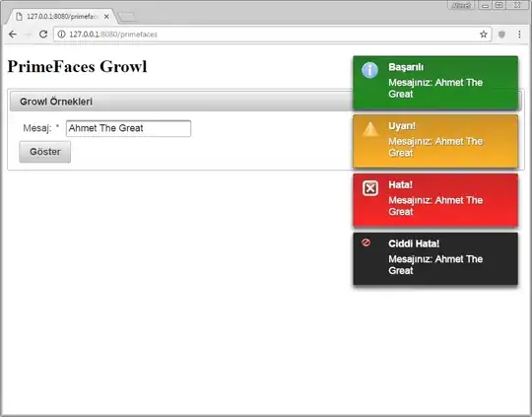Click the address bar URL
The width and height of the screenshot is (532, 417).
coord(113,35)
